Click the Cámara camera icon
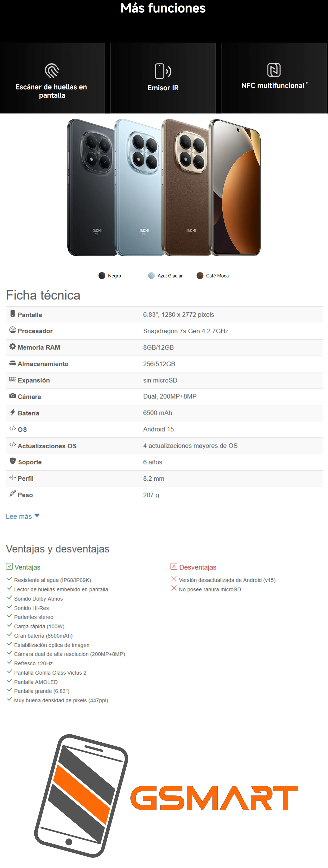This screenshot has height=868, width=328. (x=13, y=396)
